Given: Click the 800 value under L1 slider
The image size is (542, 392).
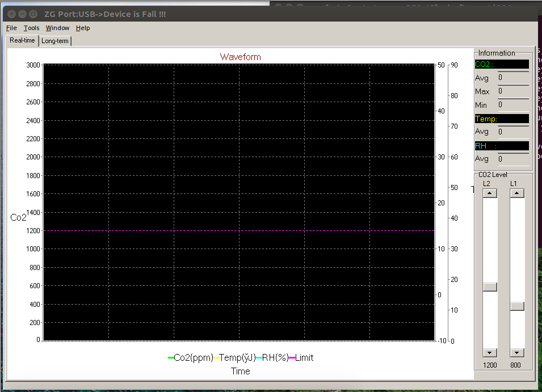Looking at the screenshot, I should pyautogui.click(x=515, y=365).
